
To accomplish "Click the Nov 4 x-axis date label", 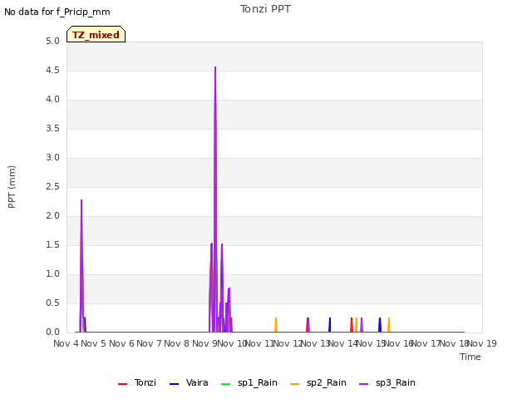I will pos(66,343).
